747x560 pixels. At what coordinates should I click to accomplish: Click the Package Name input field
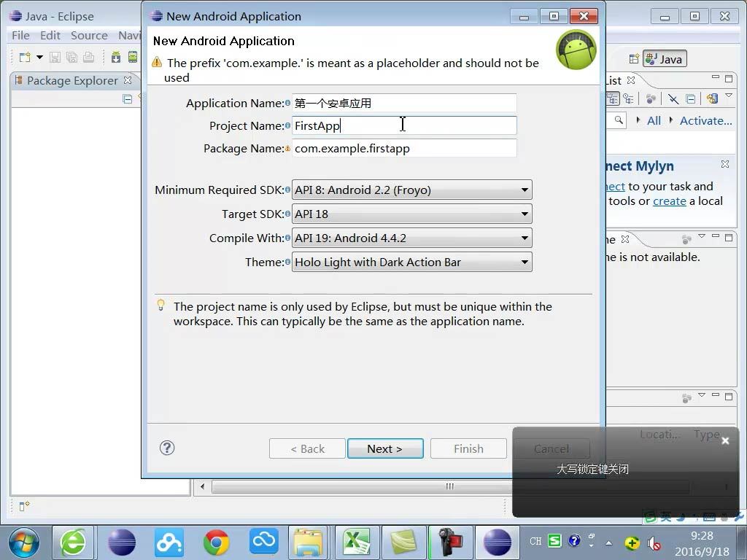[x=404, y=149]
